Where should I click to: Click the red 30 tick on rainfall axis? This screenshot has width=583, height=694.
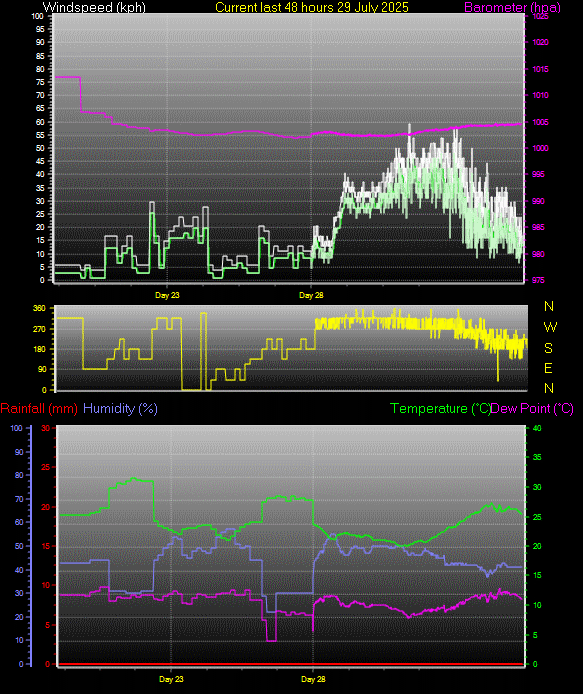46,428
